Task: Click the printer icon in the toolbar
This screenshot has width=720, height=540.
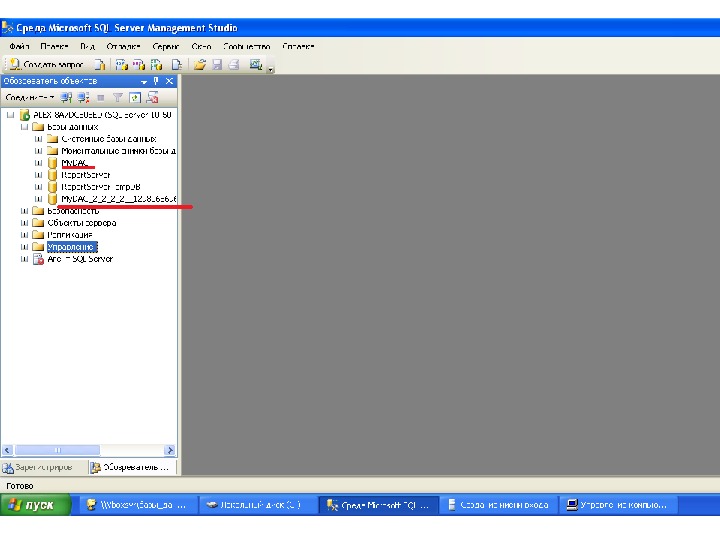Action: [234, 64]
